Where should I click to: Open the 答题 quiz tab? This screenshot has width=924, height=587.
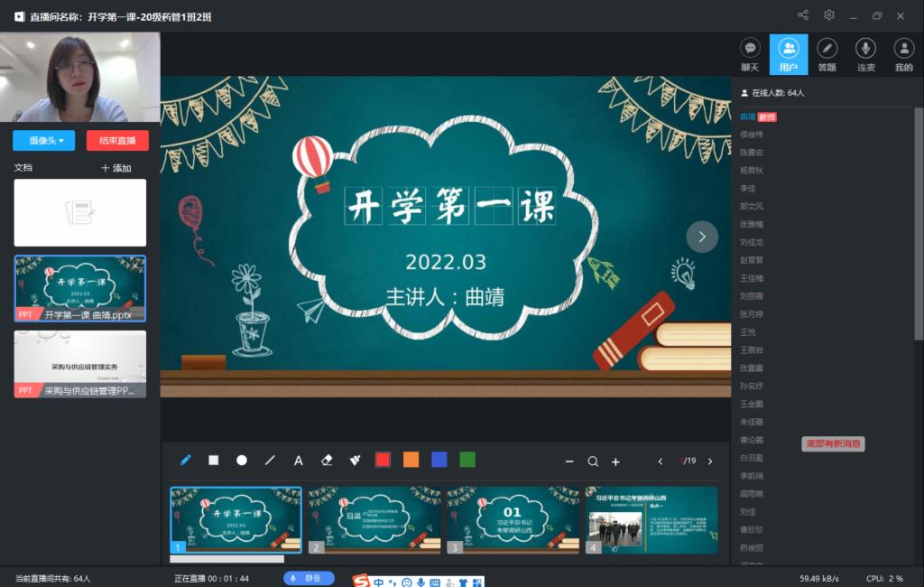[x=827, y=55]
